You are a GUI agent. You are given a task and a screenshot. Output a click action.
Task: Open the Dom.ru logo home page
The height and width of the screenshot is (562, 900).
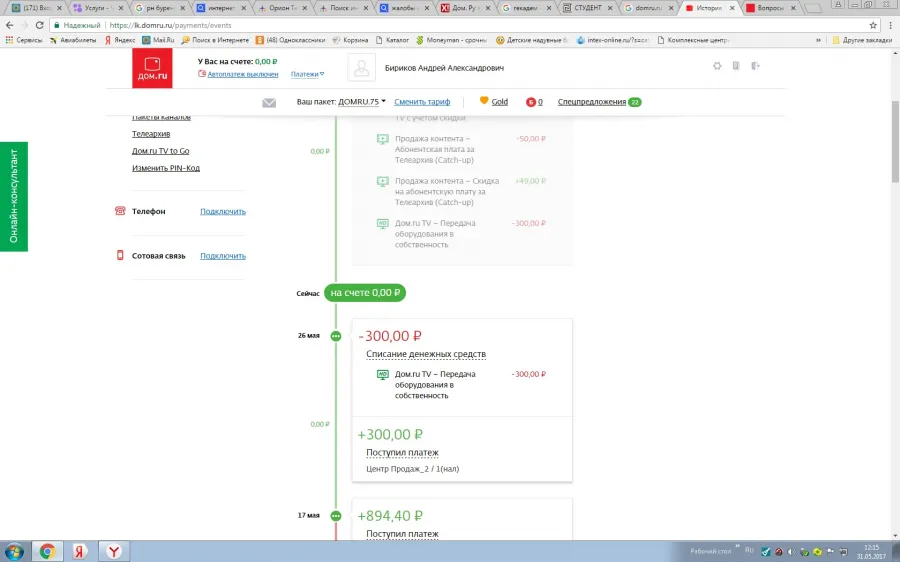(152, 68)
